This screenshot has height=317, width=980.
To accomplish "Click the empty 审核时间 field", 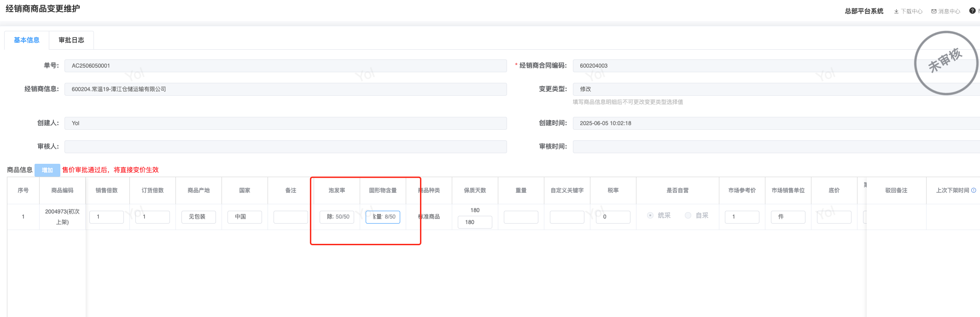I will click(x=776, y=147).
